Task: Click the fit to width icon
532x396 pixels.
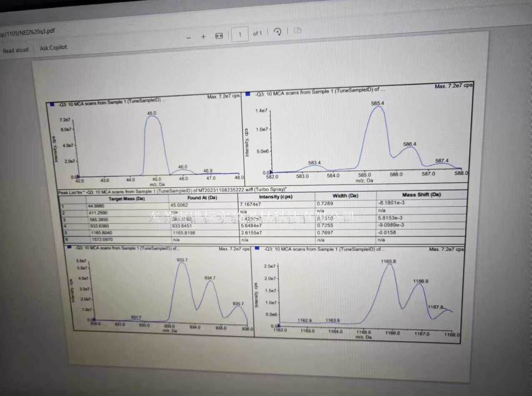Action: pyautogui.click(x=219, y=36)
